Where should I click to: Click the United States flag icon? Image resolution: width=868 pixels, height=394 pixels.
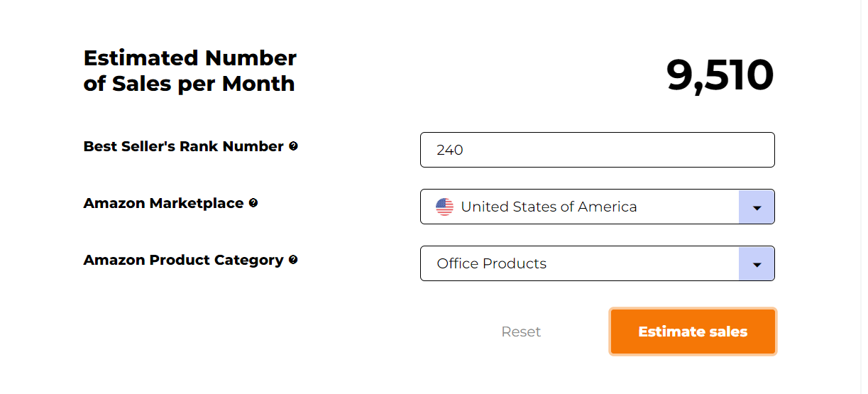point(445,207)
